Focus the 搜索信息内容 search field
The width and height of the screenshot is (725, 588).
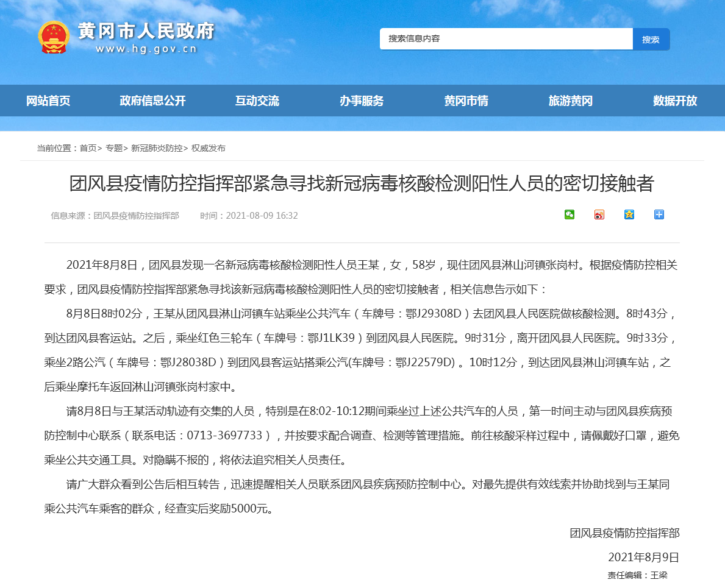click(x=506, y=39)
